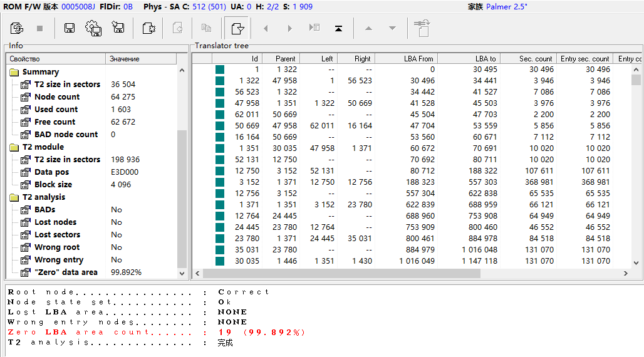Sort by the Sec. count column header

[529, 59]
